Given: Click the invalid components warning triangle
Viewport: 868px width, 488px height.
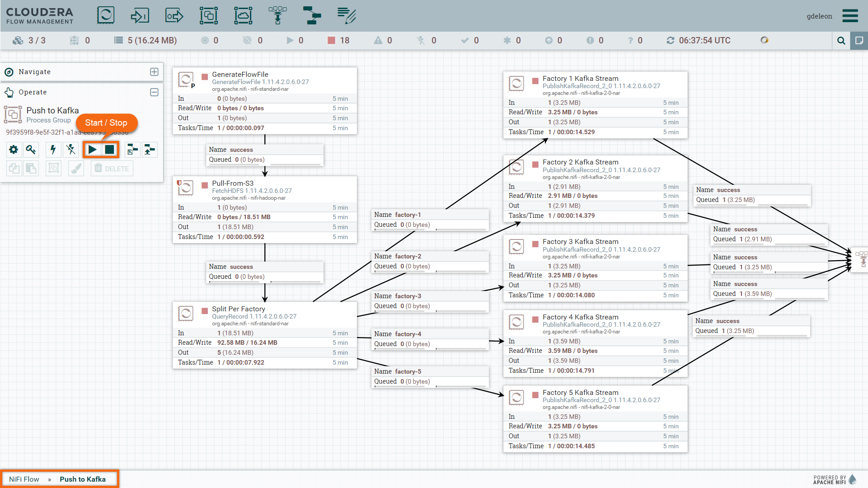Looking at the screenshot, I should point(383,41).
